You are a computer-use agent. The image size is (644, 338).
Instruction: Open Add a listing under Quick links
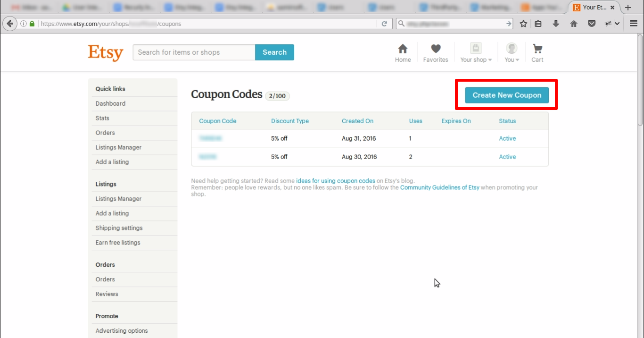pos(112,162)
